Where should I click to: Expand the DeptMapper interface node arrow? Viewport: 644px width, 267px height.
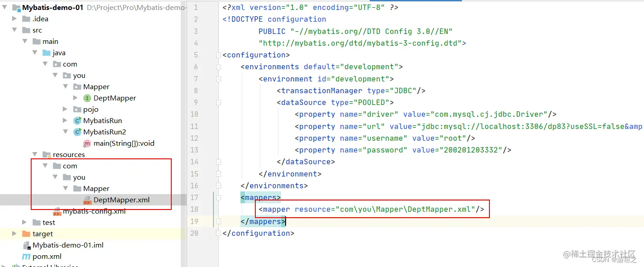tap(75, 98)
